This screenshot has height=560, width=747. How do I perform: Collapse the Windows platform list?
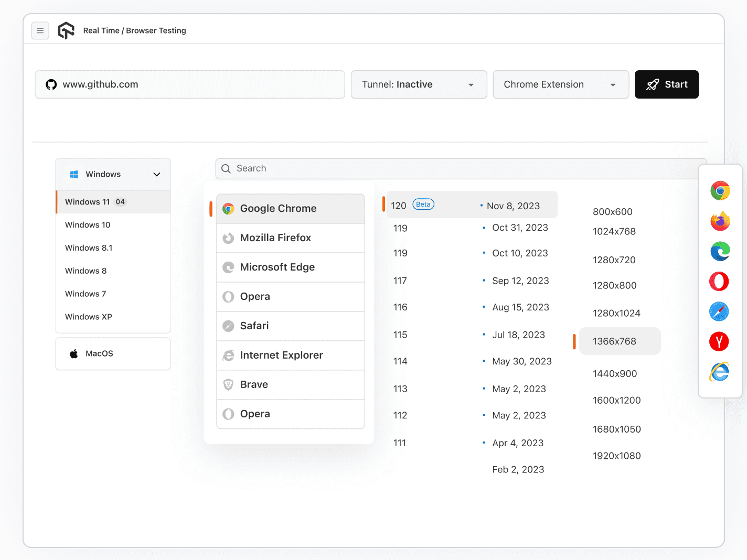[x=156, y=174]
